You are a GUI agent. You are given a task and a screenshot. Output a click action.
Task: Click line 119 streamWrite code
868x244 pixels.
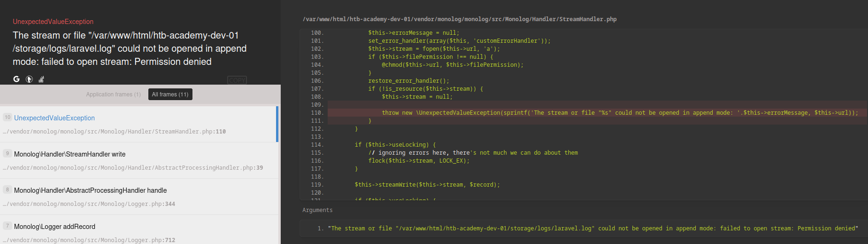point(427,185)
